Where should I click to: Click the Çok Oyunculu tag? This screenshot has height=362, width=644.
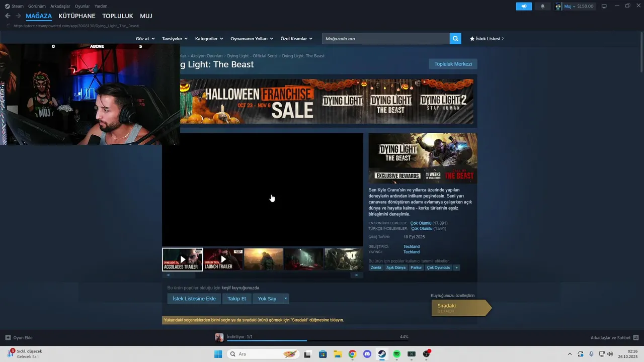[x=439, y=267]
